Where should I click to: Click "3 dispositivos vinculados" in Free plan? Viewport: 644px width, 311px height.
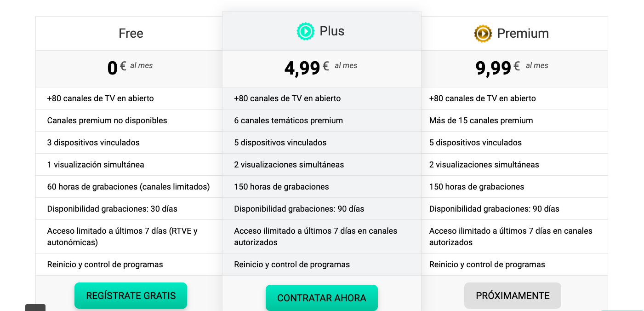[x=93, y=143]
